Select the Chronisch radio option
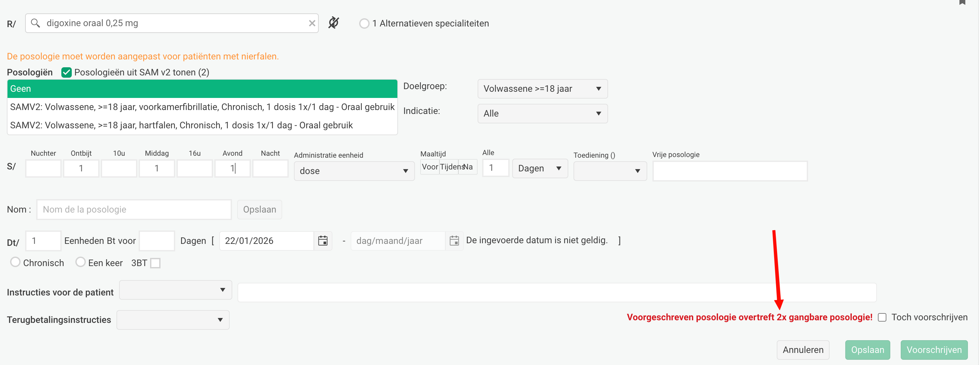The image size is (980, 365). 15,262
